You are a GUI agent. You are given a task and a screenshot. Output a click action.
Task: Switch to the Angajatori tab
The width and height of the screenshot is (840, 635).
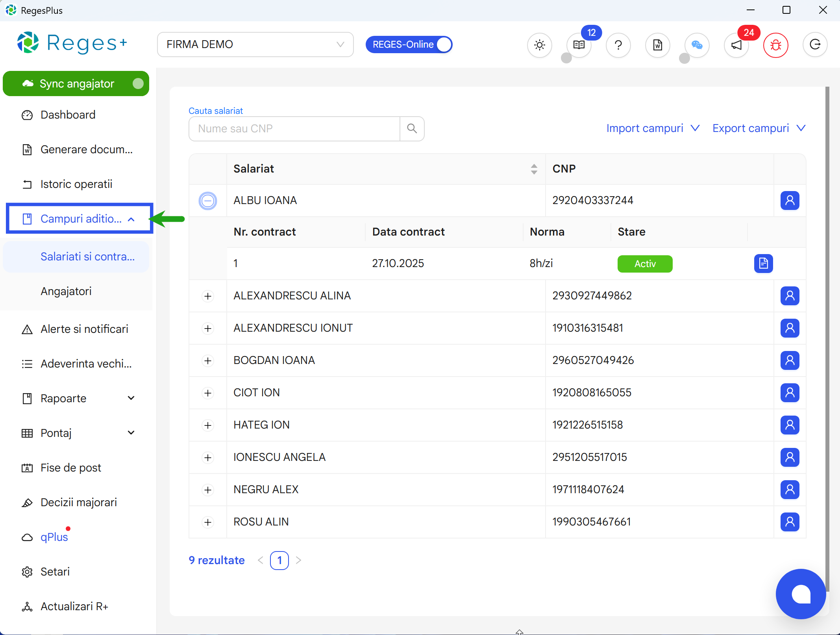66,291
